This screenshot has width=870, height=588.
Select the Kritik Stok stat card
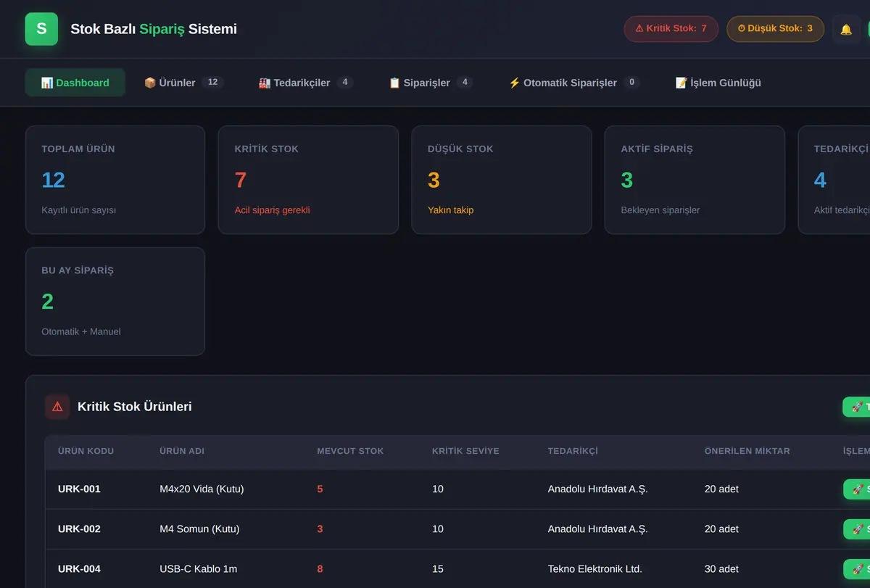(x=308, y=180)
